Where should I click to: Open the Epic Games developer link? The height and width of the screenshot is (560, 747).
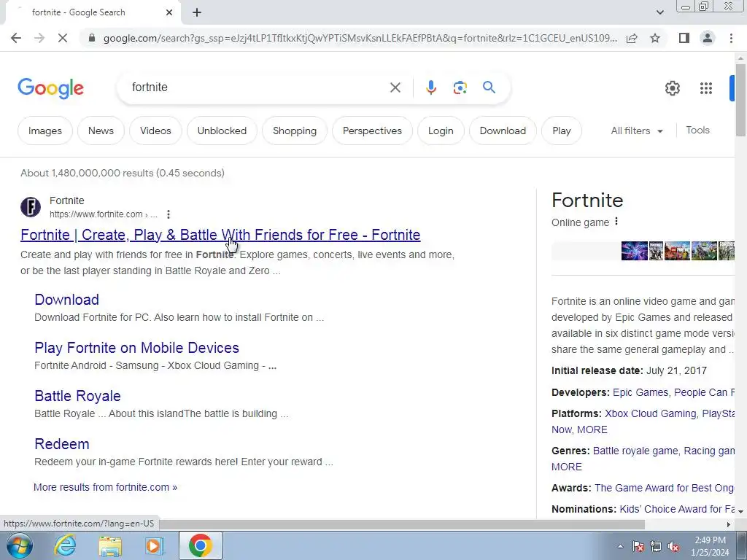(640, 392)
